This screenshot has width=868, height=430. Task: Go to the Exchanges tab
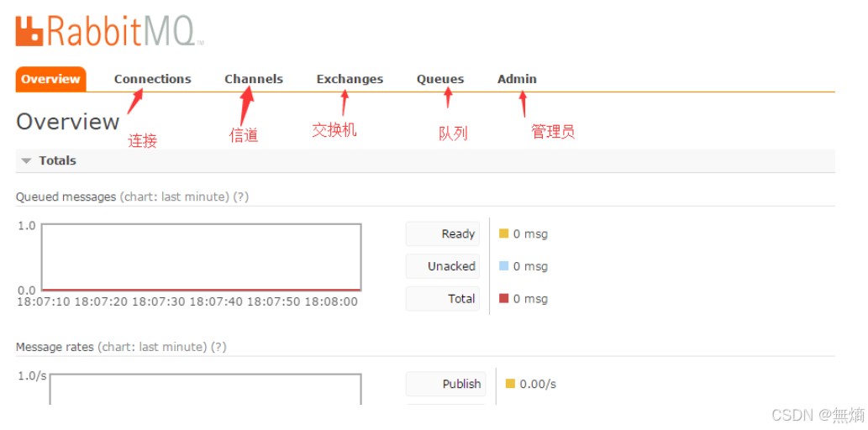pyautogui.click(x=350, y=79)
